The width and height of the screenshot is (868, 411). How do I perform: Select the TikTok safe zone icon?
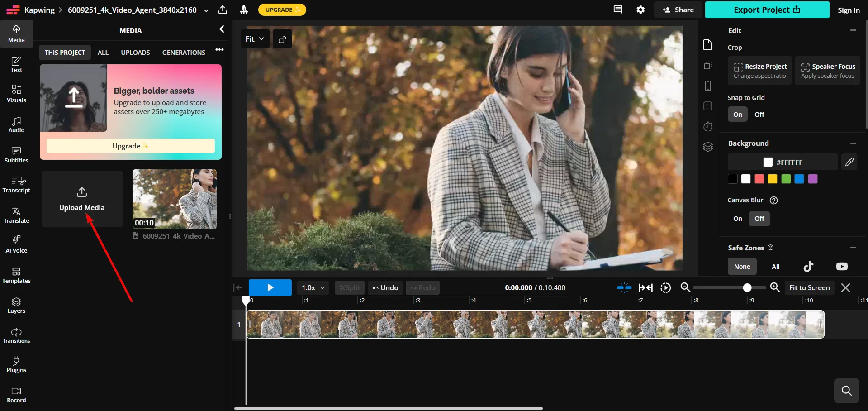(x=808, y=266)
